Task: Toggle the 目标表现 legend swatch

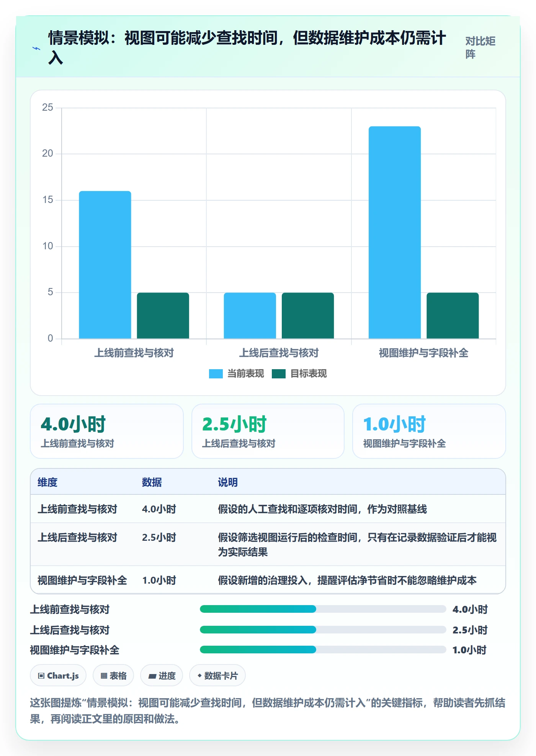Action: coord(279,374)
